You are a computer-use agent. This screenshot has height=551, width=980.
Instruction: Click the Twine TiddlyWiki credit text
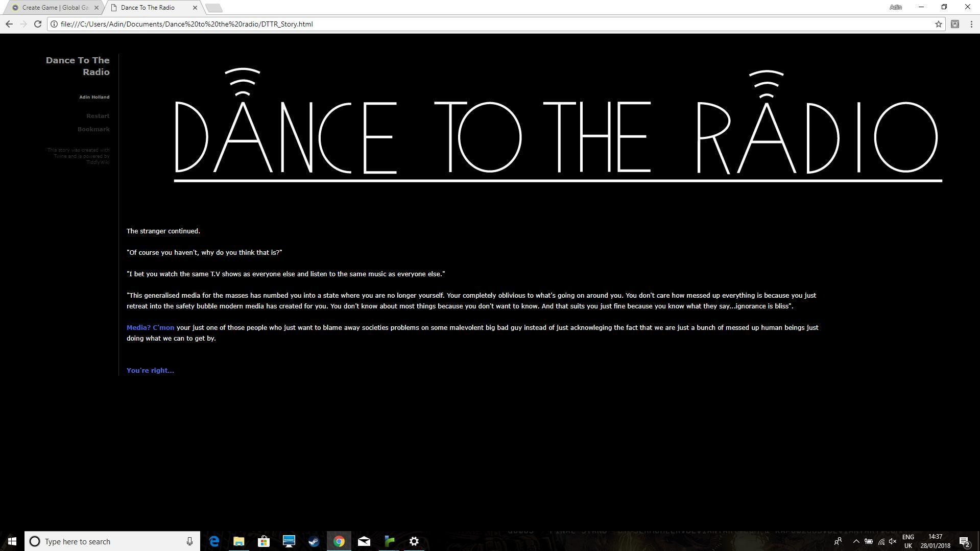(79, 156)
